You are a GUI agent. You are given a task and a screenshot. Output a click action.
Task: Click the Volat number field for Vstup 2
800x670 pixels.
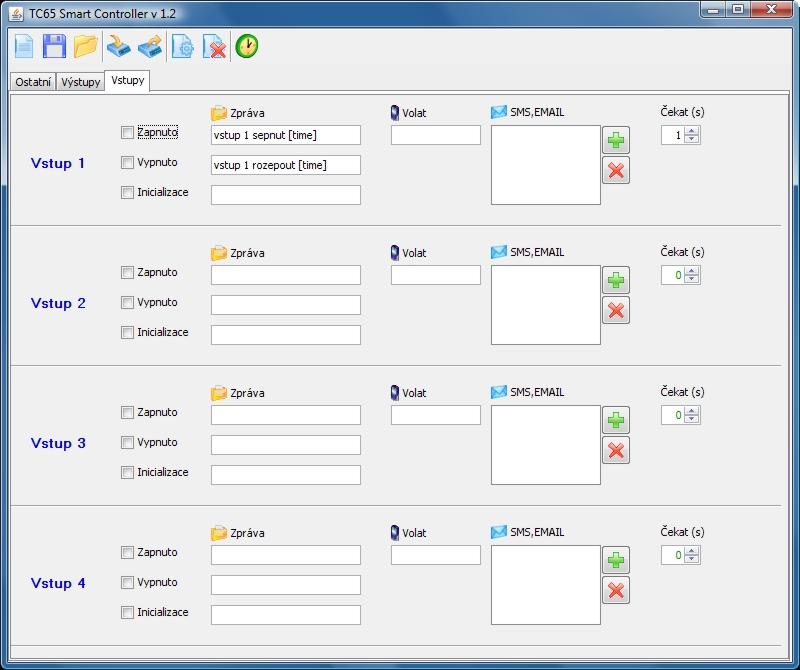click(436, 275)
